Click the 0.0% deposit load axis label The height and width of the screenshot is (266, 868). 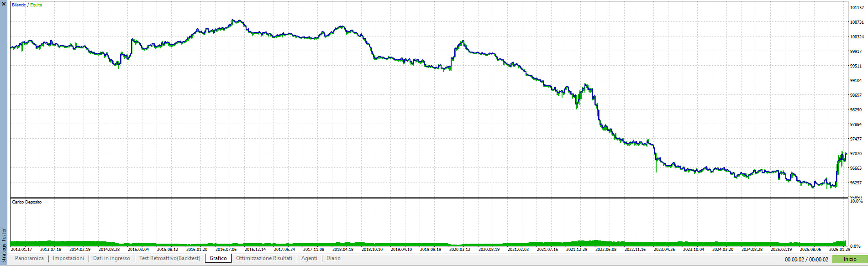(x=855, y=246)
